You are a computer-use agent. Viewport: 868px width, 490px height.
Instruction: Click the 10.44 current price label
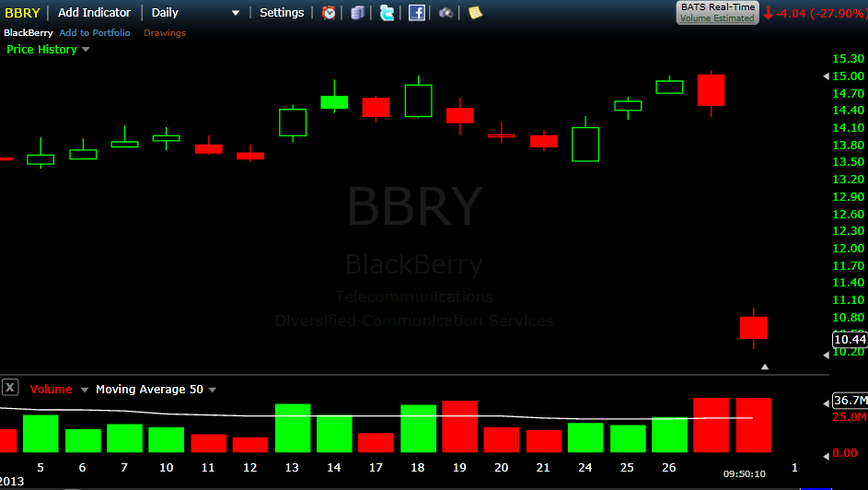coord(850,339)
